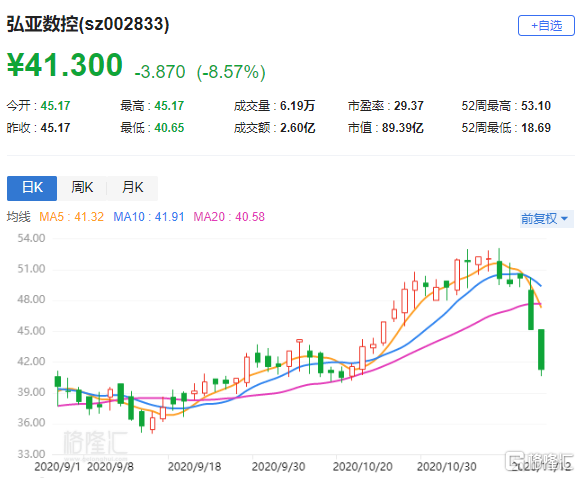The width and height of the screenshot is (580, 478).
Task: Click 成交量 value 6.19万
Action: 297,106
